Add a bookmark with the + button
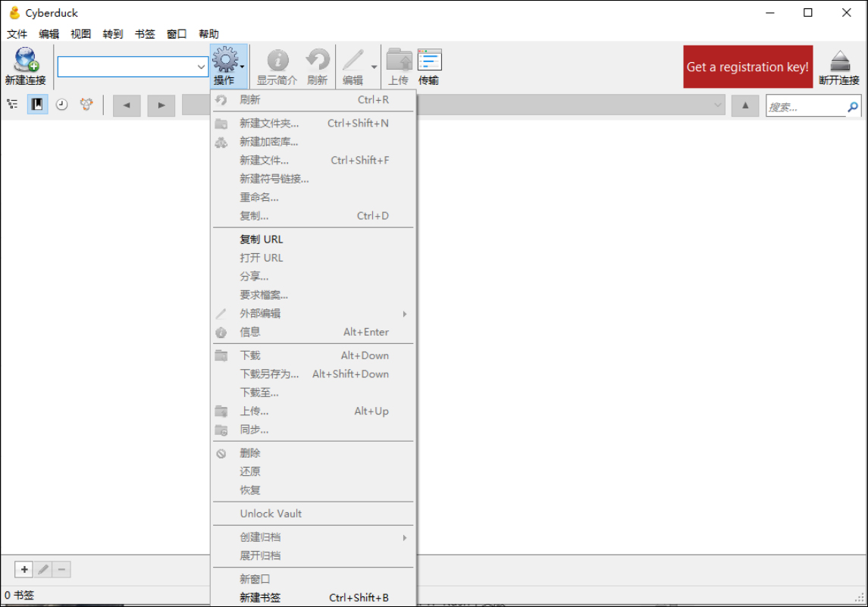The height and width of the screenshot is (607, 868). [x=24, y=569]
